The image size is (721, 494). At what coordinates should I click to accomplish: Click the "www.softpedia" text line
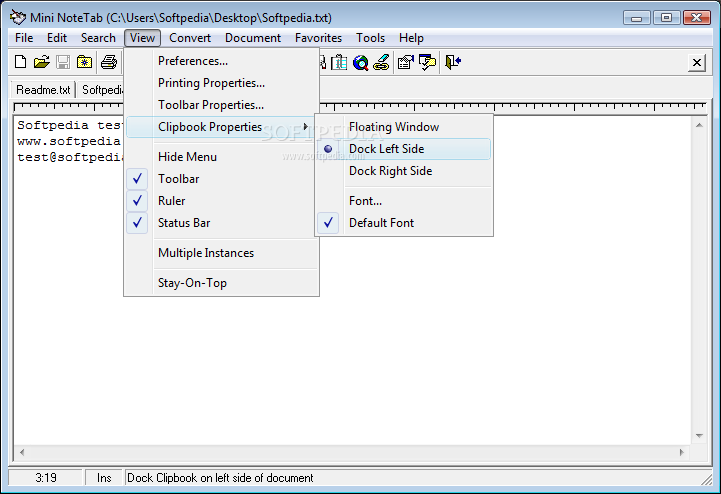69,141
